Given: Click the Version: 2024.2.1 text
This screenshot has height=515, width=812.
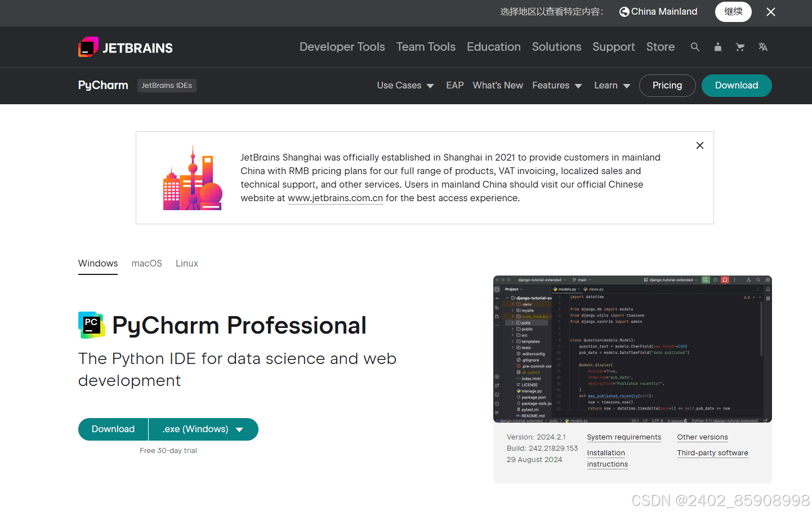Looking at the screenshot, I should click(536, 437).
